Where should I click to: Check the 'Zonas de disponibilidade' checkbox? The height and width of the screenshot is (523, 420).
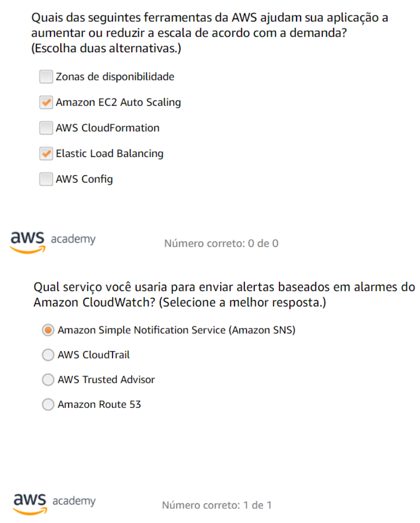[x=46, y=77]
